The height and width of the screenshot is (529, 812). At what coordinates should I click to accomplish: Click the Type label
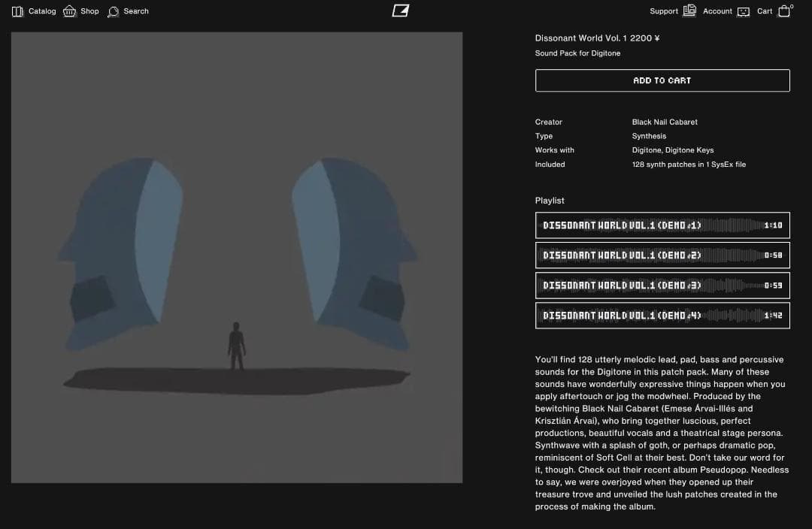544,136
